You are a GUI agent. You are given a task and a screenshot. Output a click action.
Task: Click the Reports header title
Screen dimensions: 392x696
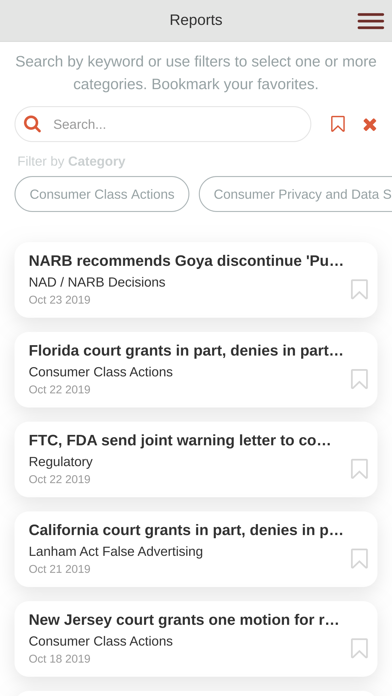click(196, 20)
